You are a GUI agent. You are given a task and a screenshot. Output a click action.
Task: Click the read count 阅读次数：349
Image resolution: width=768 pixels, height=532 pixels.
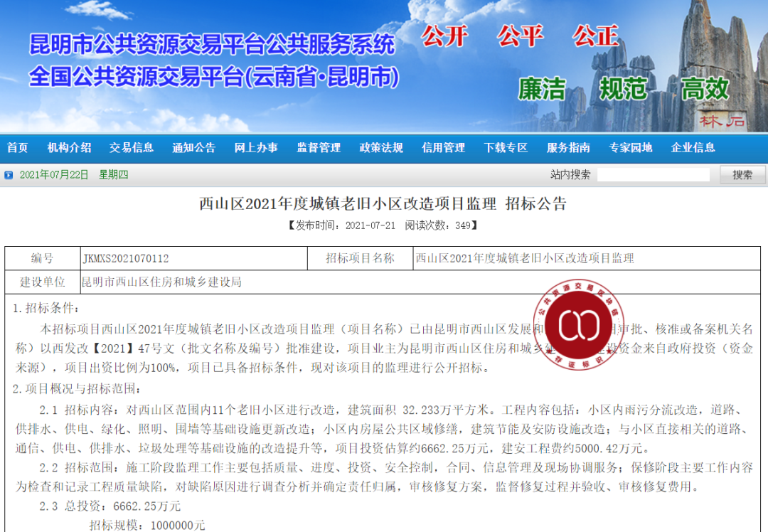437,225
